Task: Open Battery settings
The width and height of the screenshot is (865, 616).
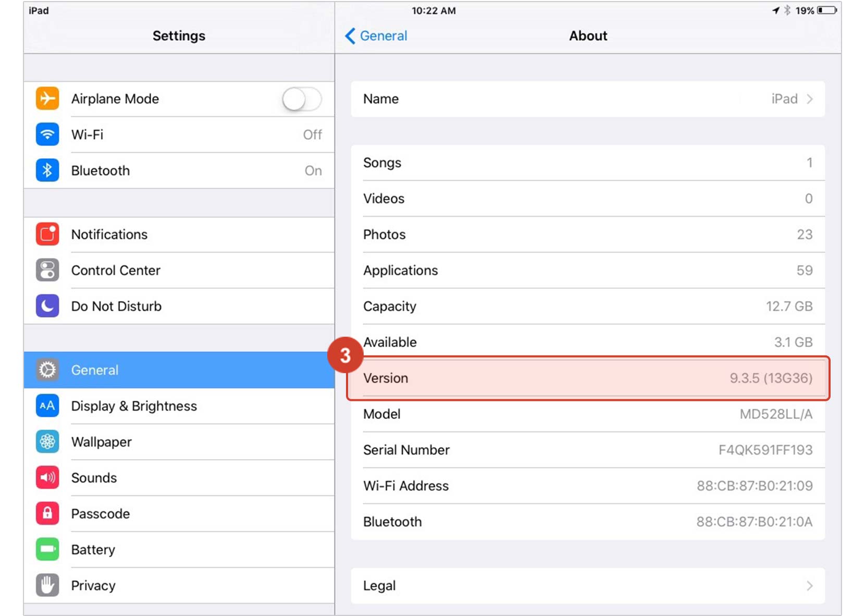Action: pyautogui.click(x=179, y=549)
